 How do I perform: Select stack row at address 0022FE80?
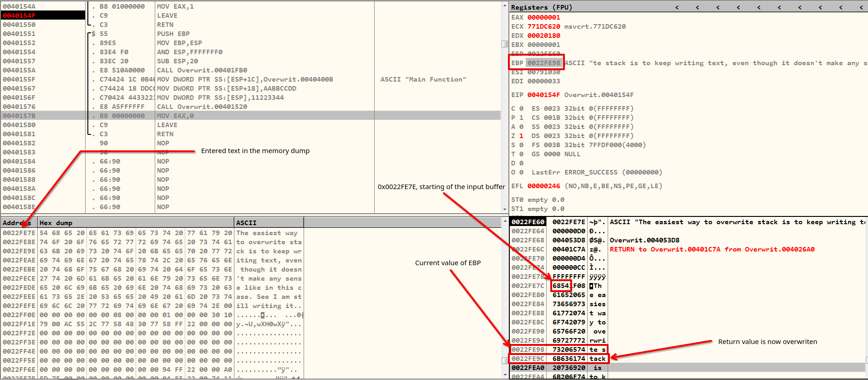[688, 295]
